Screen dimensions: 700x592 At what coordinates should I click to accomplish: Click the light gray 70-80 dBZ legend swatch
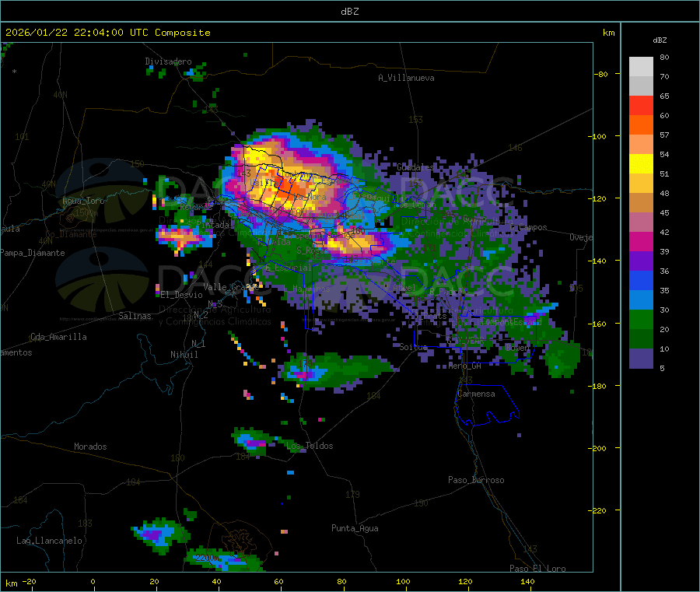[641, 67]
